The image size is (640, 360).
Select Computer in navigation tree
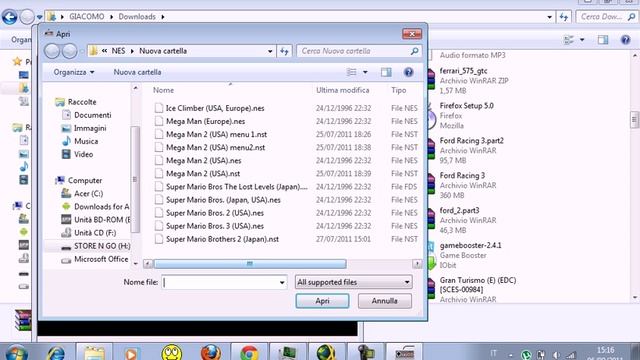[79, 180]
